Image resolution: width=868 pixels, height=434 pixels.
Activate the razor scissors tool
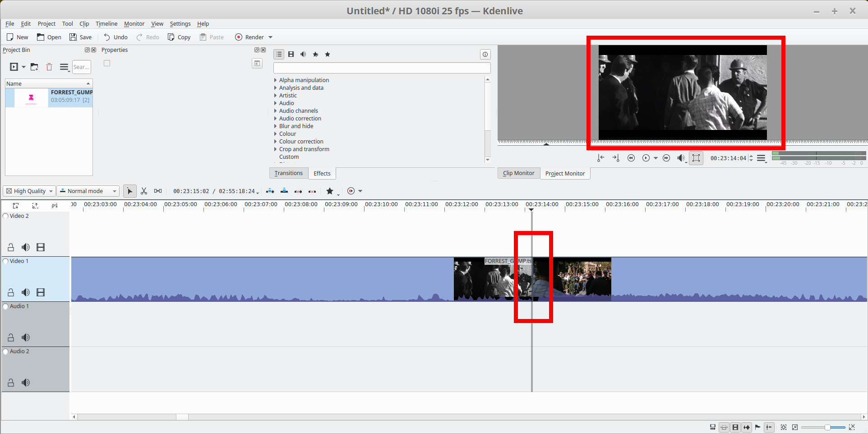point(144,191)
